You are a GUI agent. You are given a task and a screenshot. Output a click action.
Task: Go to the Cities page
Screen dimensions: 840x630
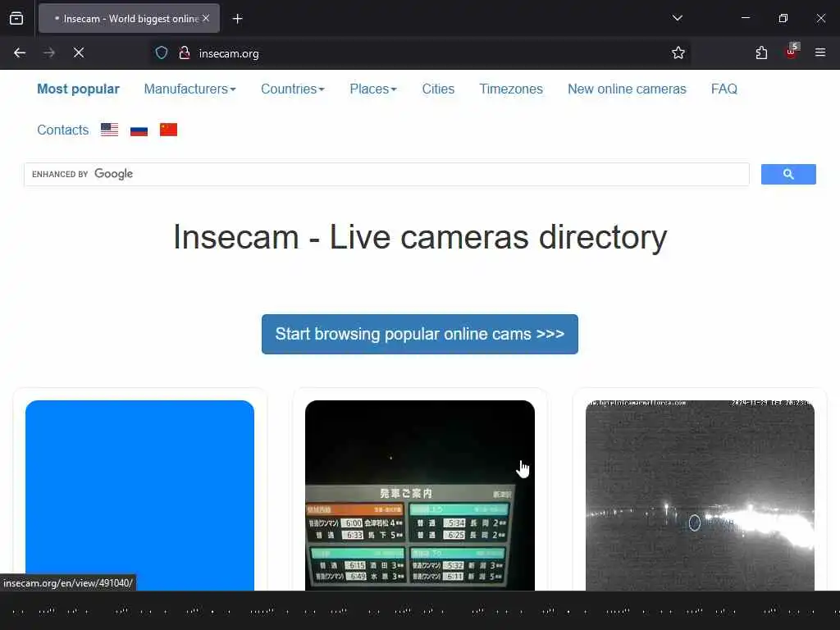click(x=438, y=89)
